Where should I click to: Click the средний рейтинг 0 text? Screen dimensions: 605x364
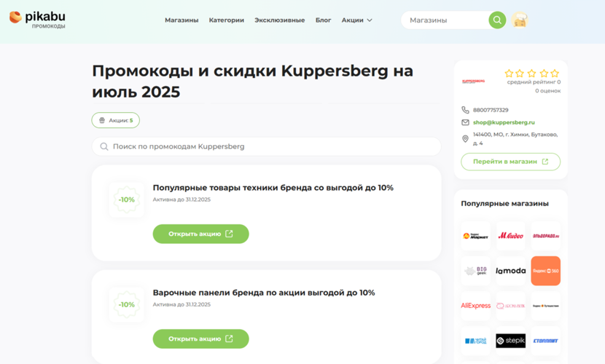pyautogui.click(x=534, y=82)
